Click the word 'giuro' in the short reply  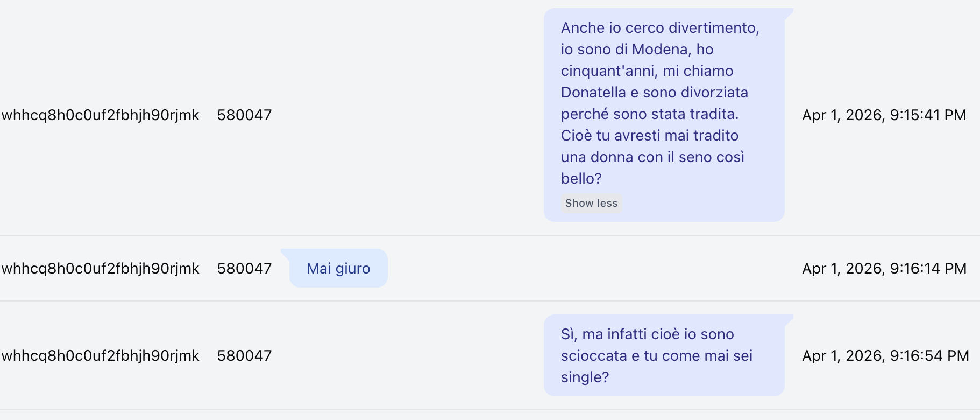pos(353,269)
